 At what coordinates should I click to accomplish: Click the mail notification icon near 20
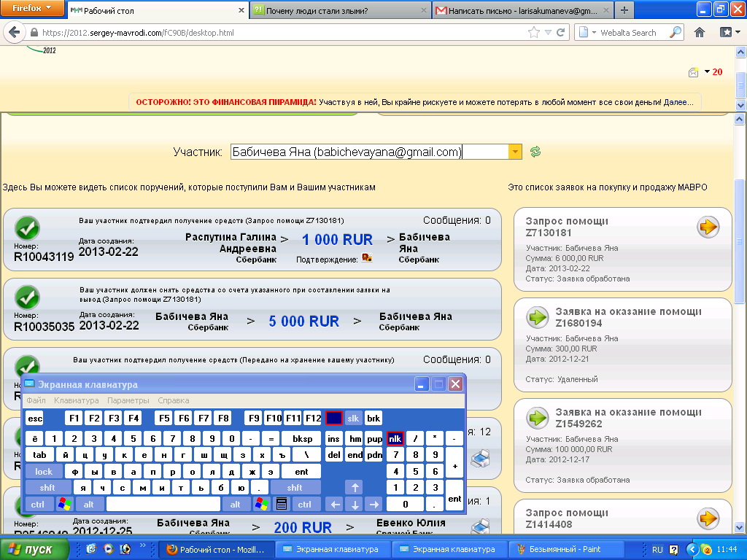coord(693,72)
